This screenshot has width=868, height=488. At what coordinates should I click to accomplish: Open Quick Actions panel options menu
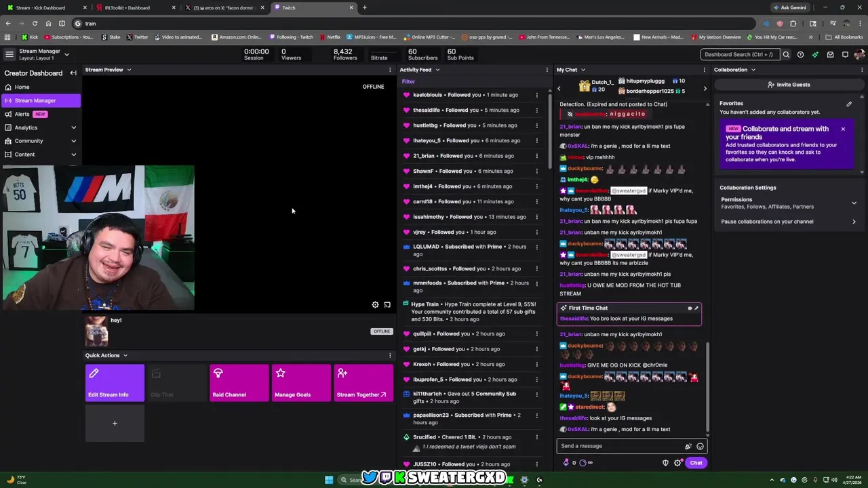click(389, 355)
